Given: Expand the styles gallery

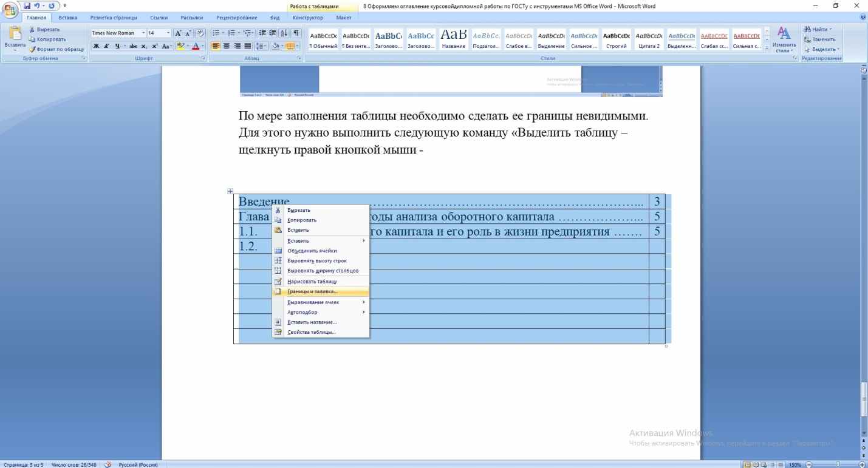Looking at the screenshot, I should [767, 48].
